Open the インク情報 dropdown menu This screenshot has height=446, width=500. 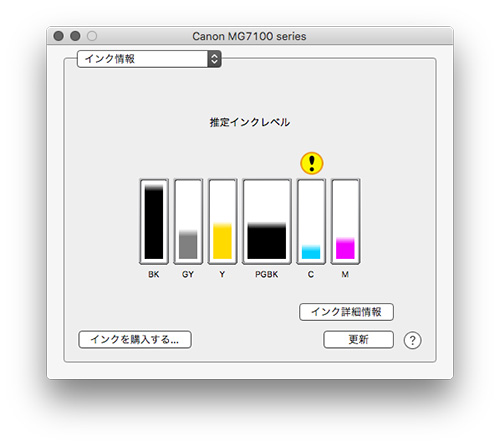point(149,59)
